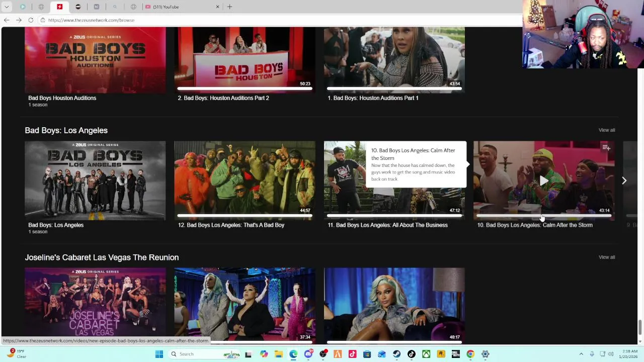Screen dimensions: 644x362
Task: Click the microphone icon in system tray
Action: [592, 354]
